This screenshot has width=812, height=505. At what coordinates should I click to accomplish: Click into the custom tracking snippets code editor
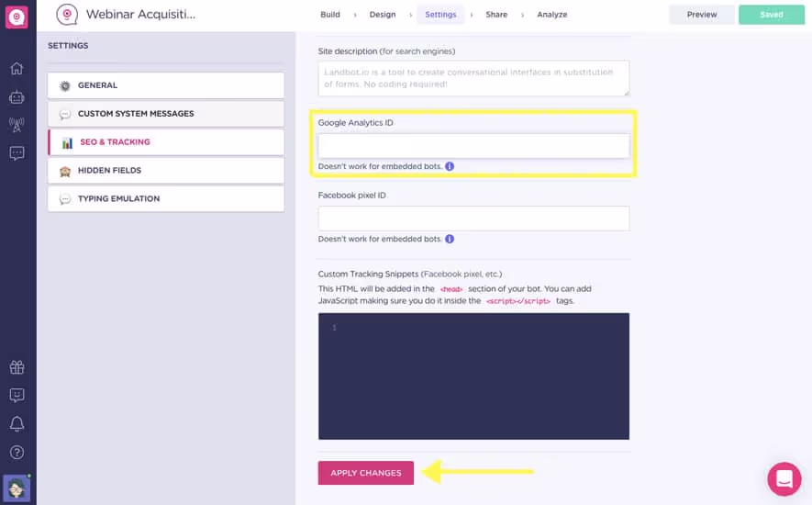pos(473,376)
